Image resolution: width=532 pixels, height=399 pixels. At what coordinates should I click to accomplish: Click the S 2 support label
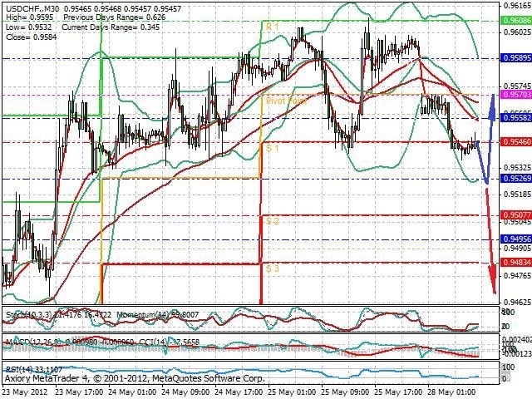tap(273, 221)
